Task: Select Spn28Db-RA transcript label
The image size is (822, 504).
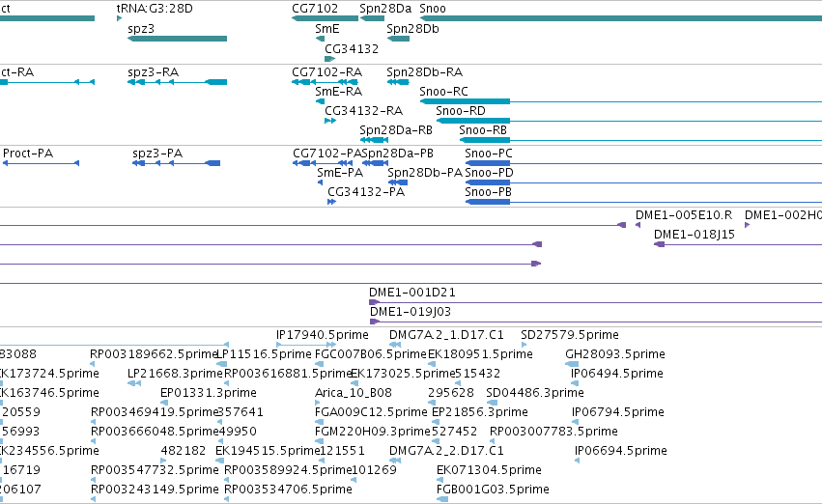Action: click(x=425, y=72)
